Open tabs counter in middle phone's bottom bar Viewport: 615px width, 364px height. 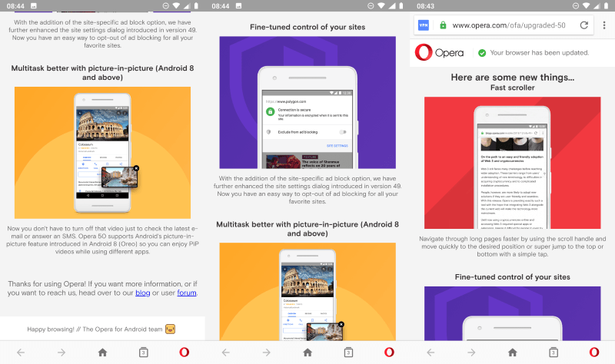click(x=348, y=352)
